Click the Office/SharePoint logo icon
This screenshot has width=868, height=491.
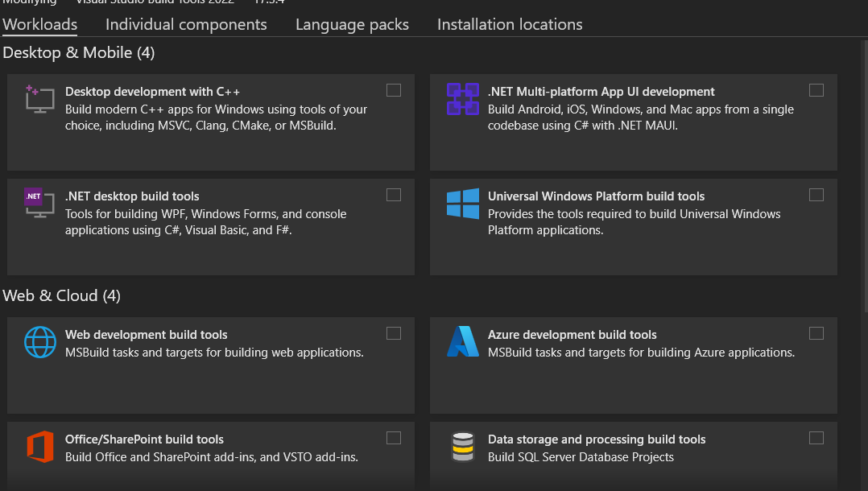click(x=40, y=447)
